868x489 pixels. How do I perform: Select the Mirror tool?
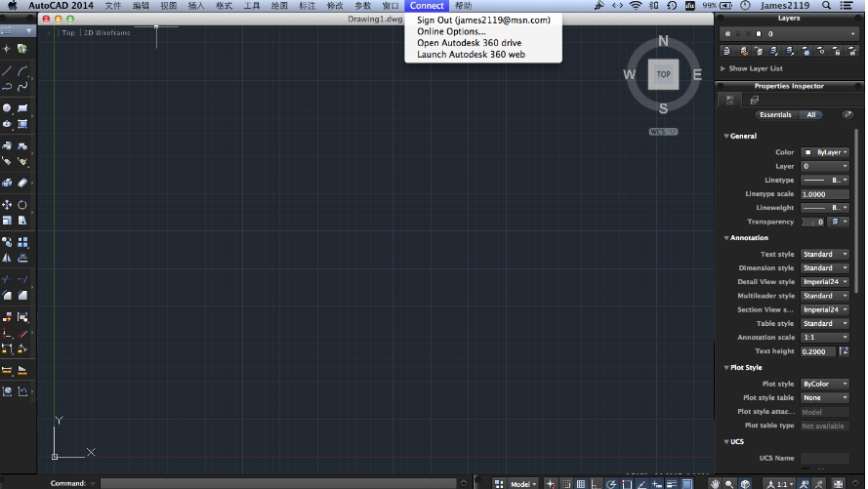click(x=7, y=259)
